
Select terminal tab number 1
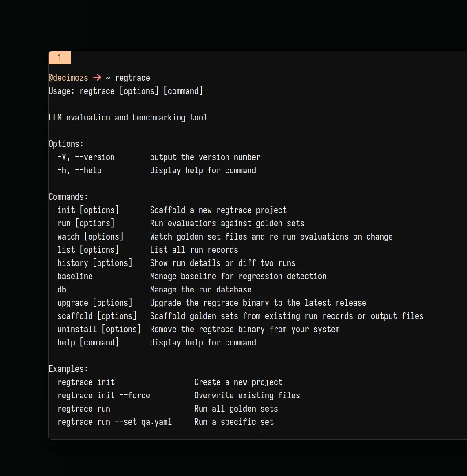(x=60, y=58)
